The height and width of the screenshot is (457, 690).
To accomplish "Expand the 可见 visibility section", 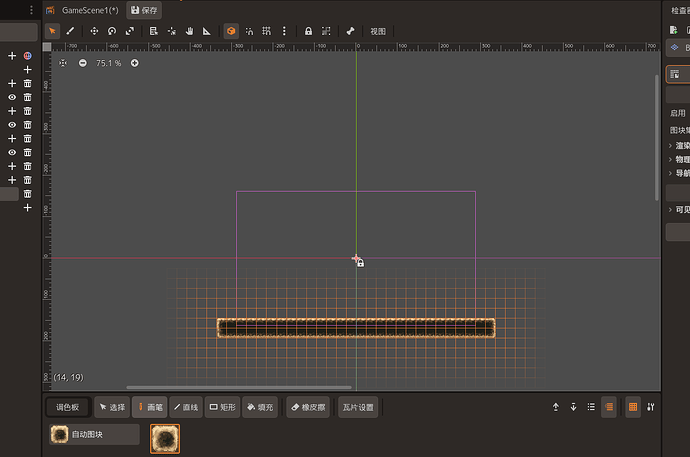I will (x=679, y=210).
